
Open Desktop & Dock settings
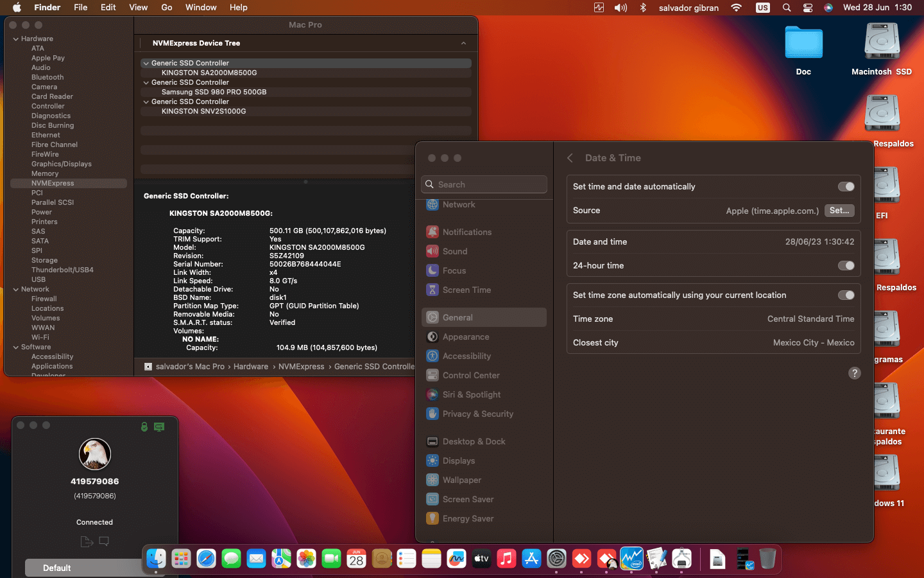[484, 441]
